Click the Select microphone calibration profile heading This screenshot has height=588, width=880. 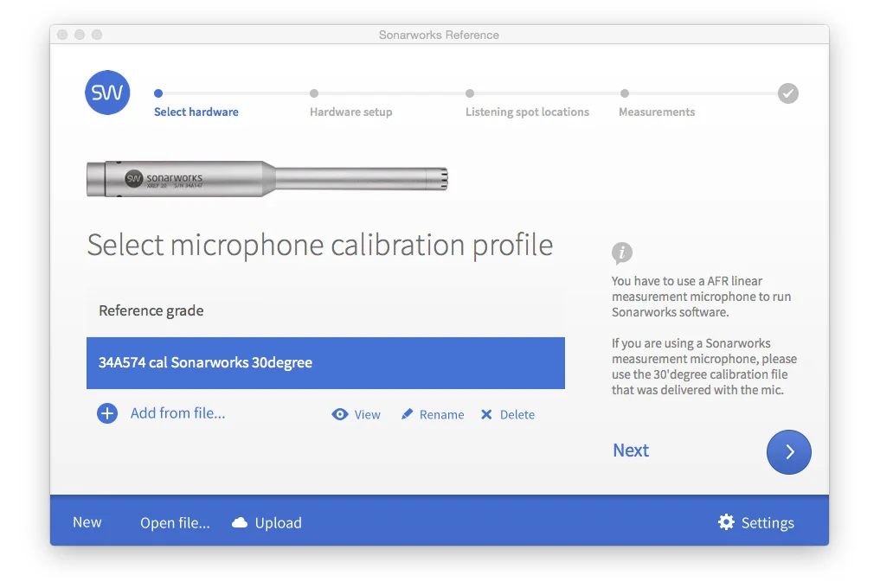(320, 246)
